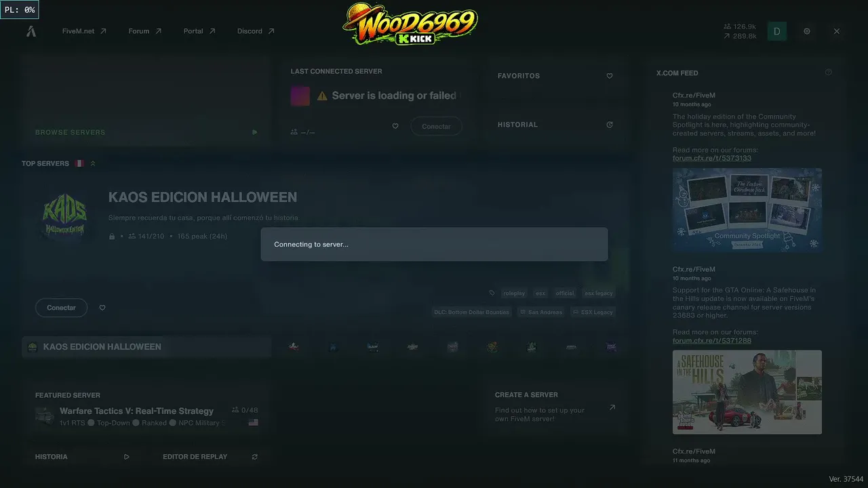Open the Top Servers country flag selector

[79, 163]
